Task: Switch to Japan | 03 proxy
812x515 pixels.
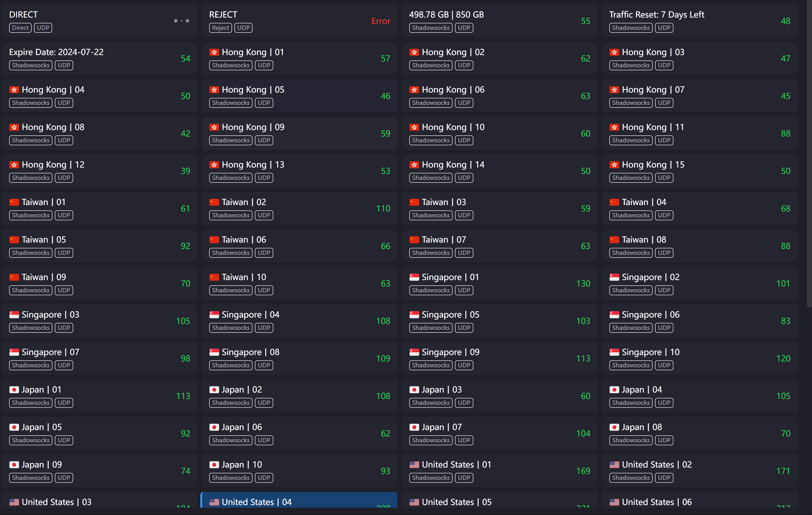Action: tap(500, 396)
